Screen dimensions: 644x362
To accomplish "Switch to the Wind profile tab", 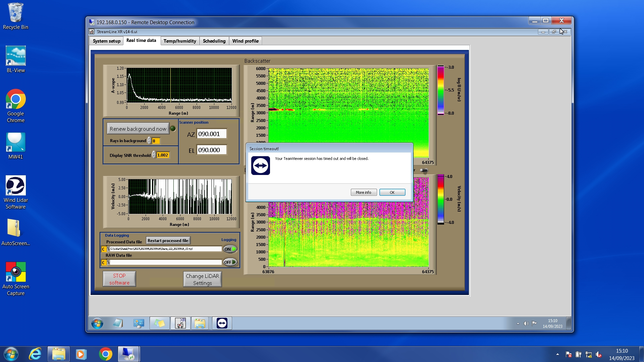I will pos(245,41).
